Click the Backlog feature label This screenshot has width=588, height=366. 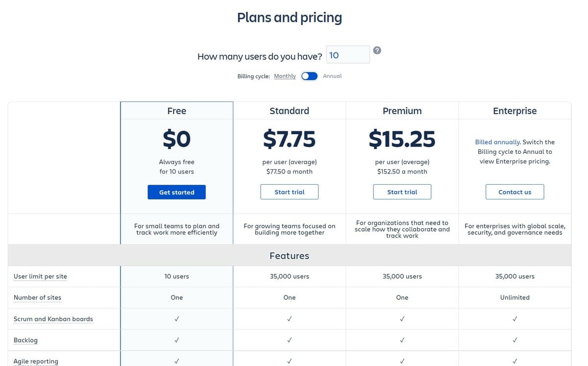point(25,340)
